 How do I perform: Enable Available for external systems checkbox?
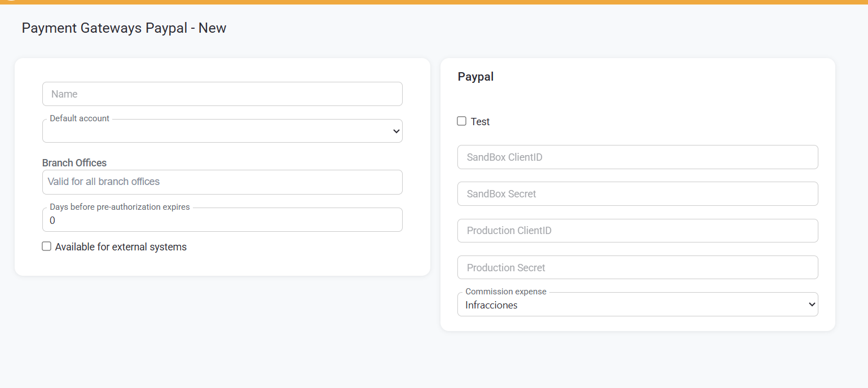(x=47, y=246)
